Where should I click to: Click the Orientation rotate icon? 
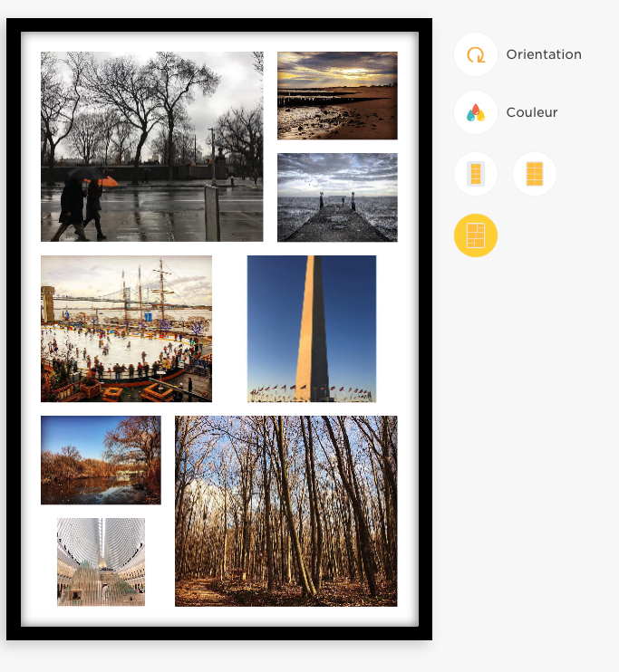[475, 54]
